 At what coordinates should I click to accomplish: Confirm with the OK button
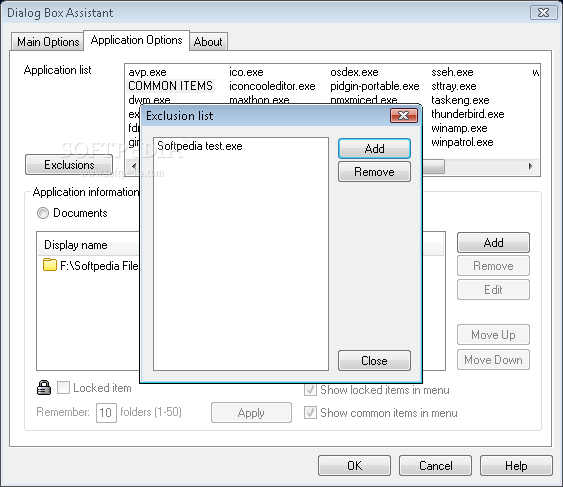(354, 466)
